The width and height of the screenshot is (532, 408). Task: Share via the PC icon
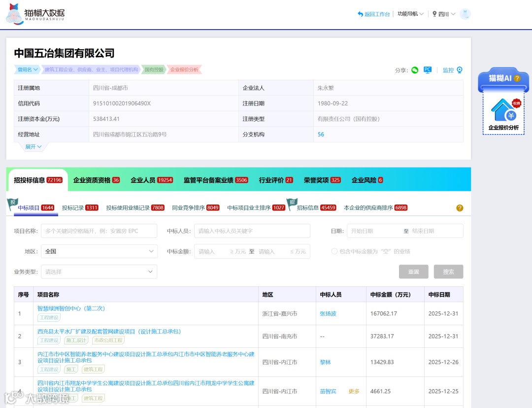pos(428,70)
